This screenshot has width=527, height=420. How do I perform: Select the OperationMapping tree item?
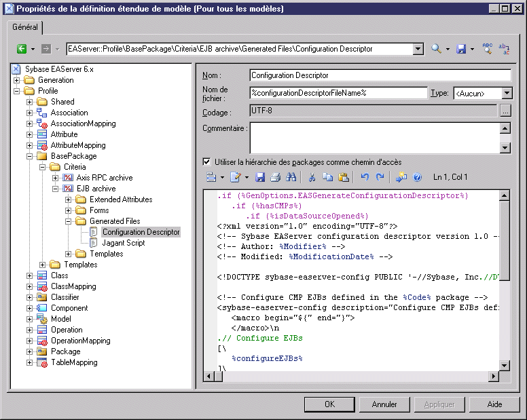point(81,341)
